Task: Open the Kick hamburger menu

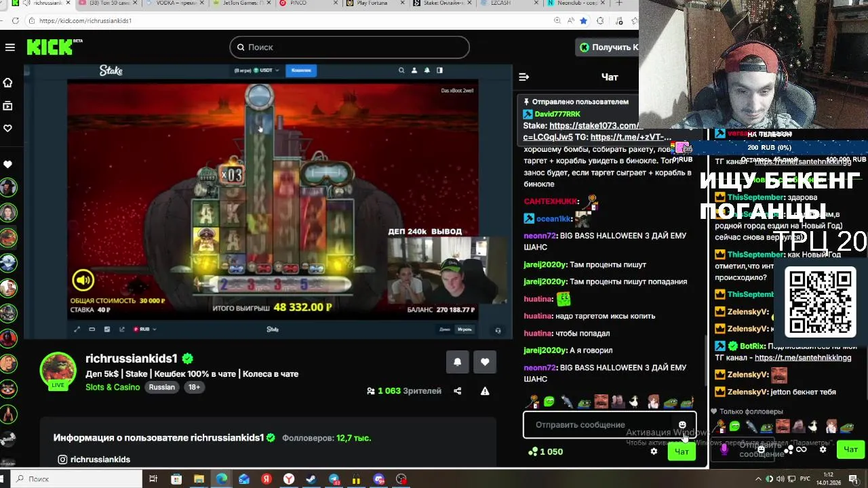Action: pyautogui.click(x=9, y=47)
